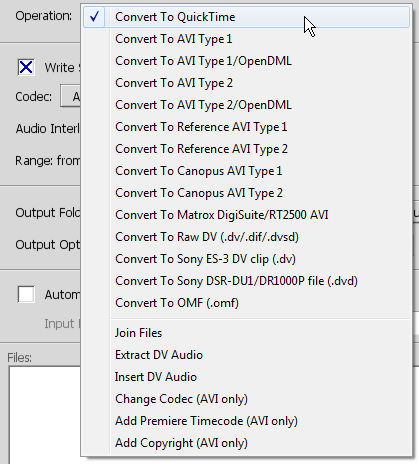Screen dimensions: 419x464
Task: Click inside the Files list box
Action: (x=44, y=415)
